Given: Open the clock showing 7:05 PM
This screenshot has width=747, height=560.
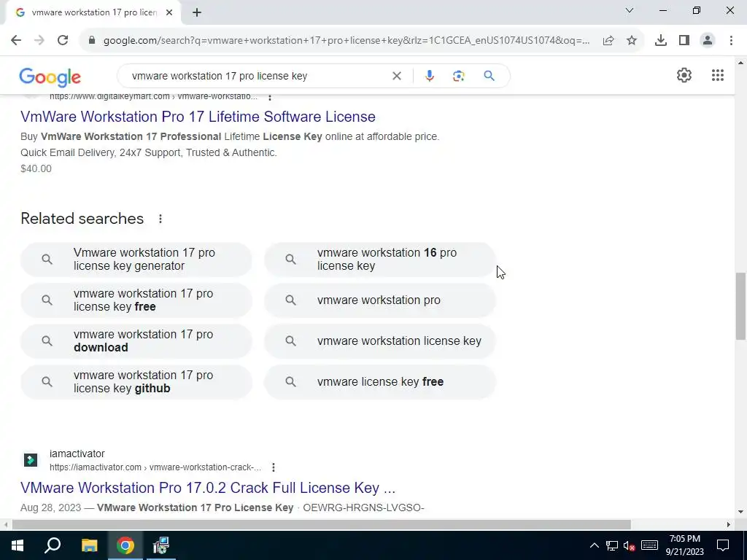Looking at the screenshot, I should (x=684, y=545).
